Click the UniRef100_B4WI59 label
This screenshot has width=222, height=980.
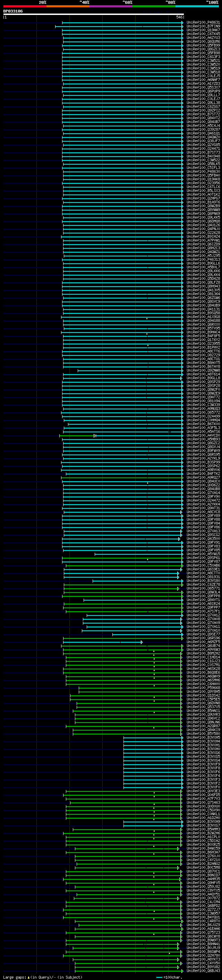pos(203,848)
